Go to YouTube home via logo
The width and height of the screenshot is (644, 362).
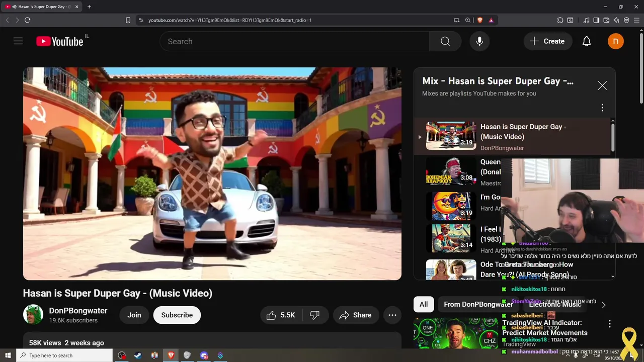click(60, 41)
